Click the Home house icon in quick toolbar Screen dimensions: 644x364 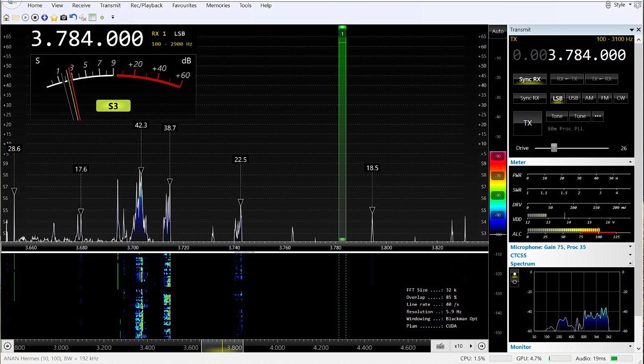coord(6,17)
